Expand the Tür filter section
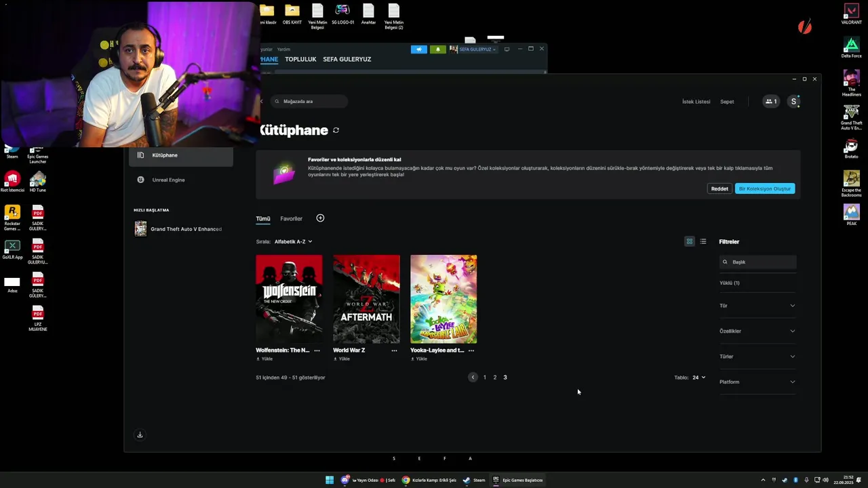 pyautogui.click(x=757, y=306)
